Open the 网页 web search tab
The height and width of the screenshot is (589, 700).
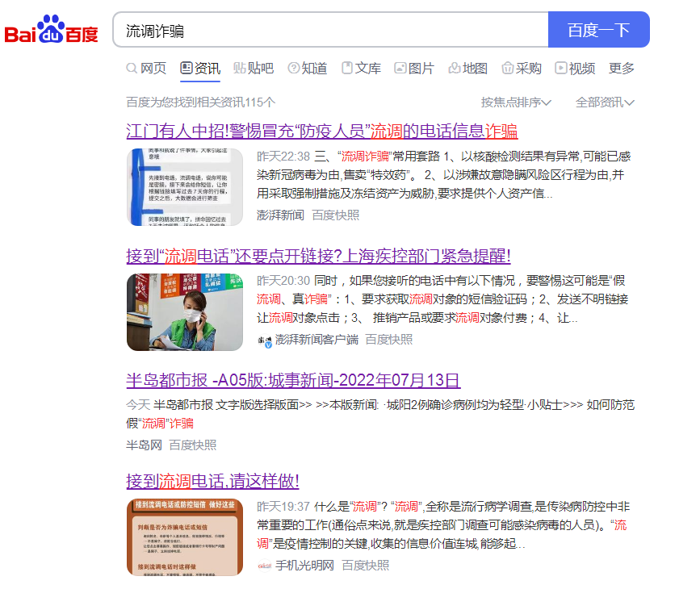(146, 69)
